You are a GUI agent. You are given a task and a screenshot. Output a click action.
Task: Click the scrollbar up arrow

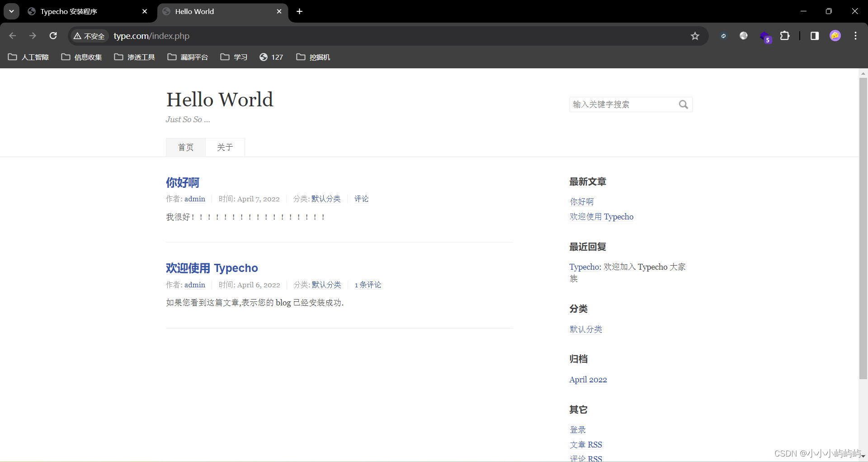click(x=863, y=73)
